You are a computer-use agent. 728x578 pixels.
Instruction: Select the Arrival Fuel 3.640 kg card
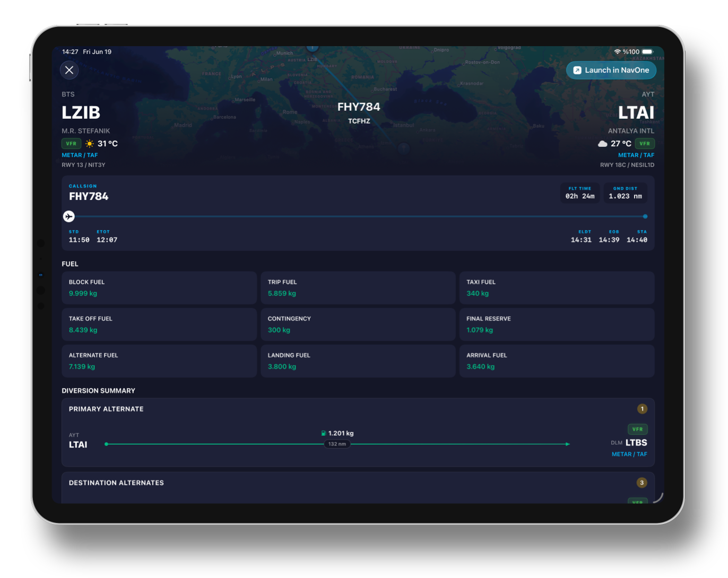point(557,361)
